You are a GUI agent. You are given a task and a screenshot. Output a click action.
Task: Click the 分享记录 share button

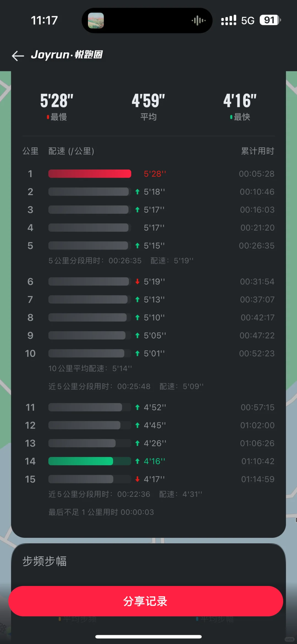click(x=145, y=601)
